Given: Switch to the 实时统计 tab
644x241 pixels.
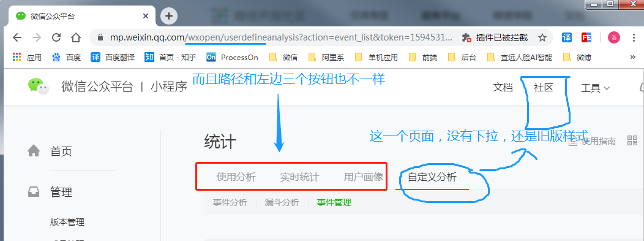Looking at the screenshot, I should tap(300, 177).
